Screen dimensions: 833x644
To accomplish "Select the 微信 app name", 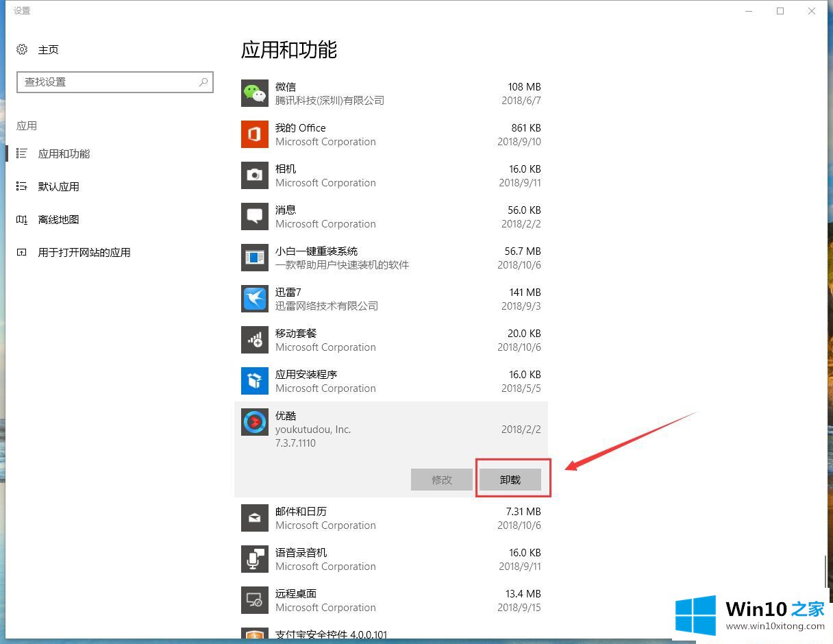I will (286, 86).
